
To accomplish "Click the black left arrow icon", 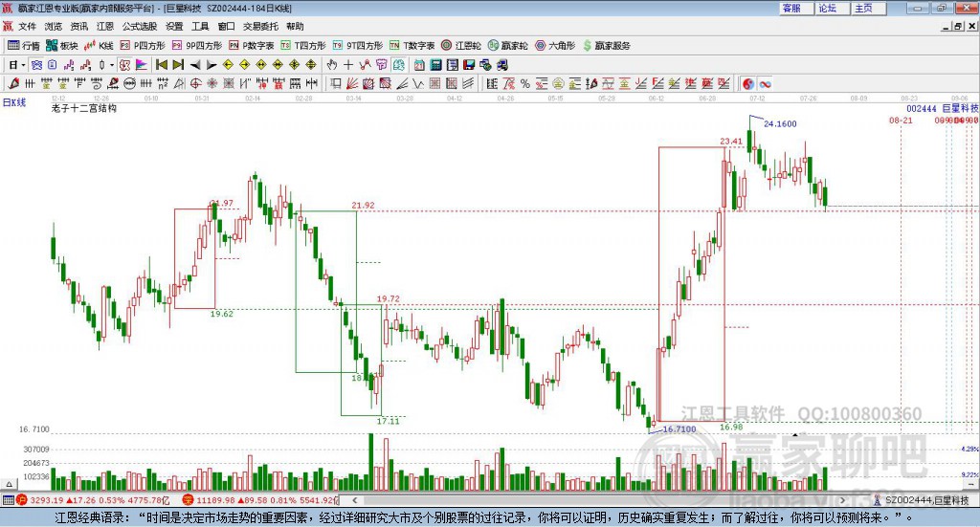I will [195, 65].
